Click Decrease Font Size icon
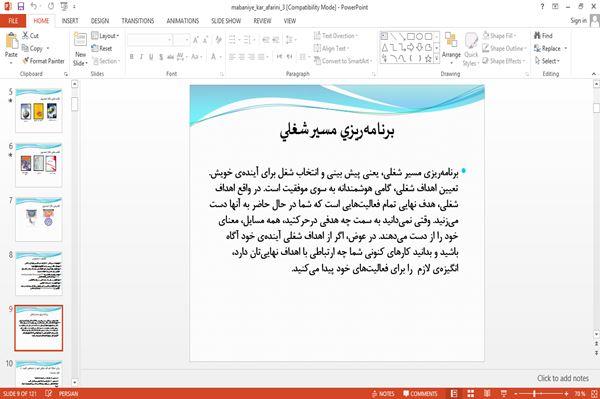The height and width of the screenshot is (399, 600). pyautogui.click(x=205, y=40)
